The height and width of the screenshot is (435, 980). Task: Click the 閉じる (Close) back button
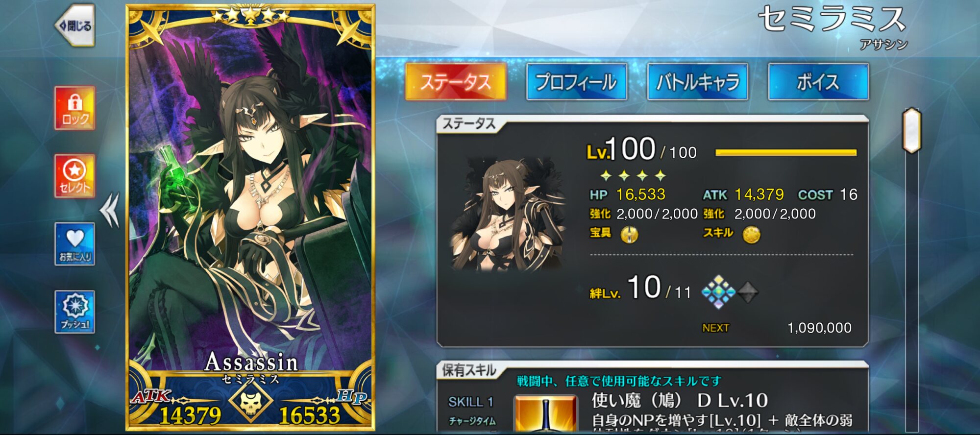tap(74, 25)
